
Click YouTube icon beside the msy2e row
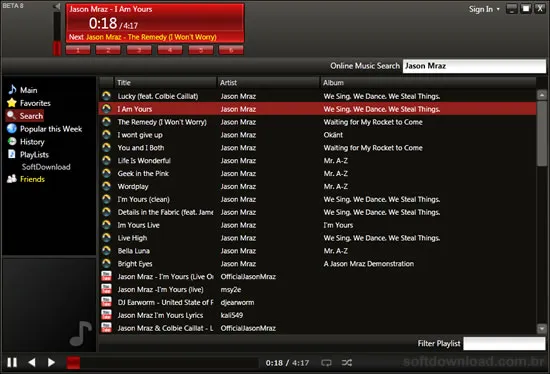(106, 289)
